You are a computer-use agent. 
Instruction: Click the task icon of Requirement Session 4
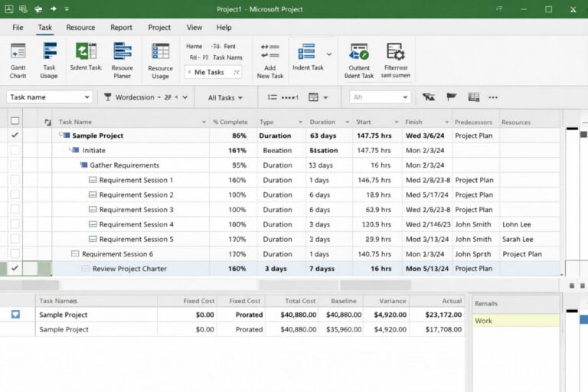(92, 224)
